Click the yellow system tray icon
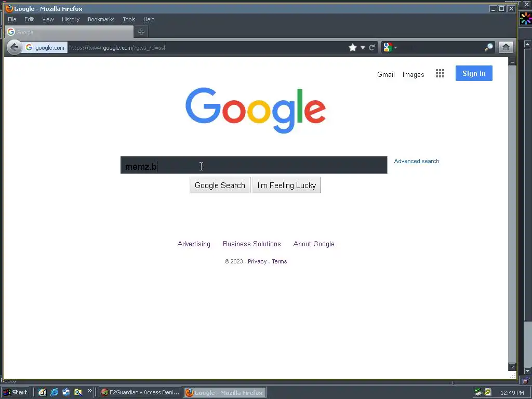This screenshot has width=532, height=399. tap(488, 392)
